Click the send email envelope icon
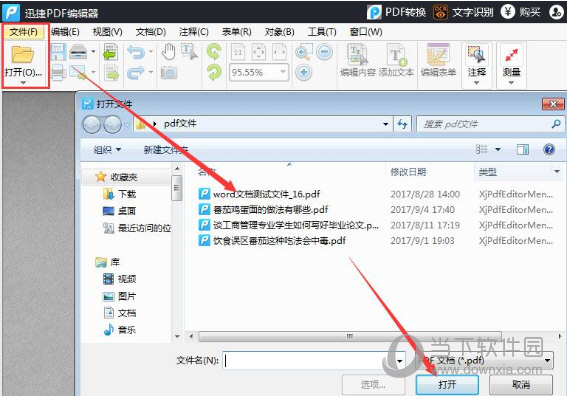 click(78, 72)
